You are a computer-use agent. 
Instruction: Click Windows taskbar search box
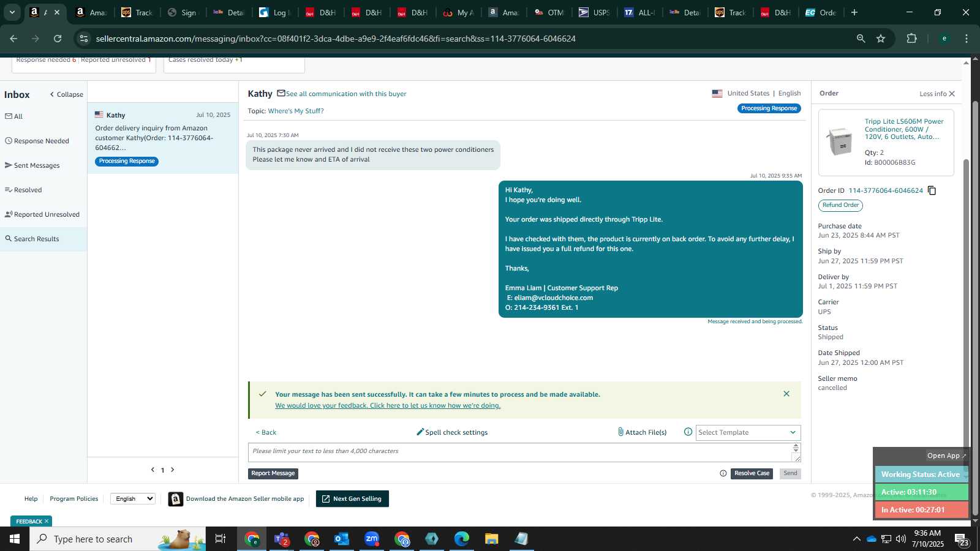pos(118,539)
